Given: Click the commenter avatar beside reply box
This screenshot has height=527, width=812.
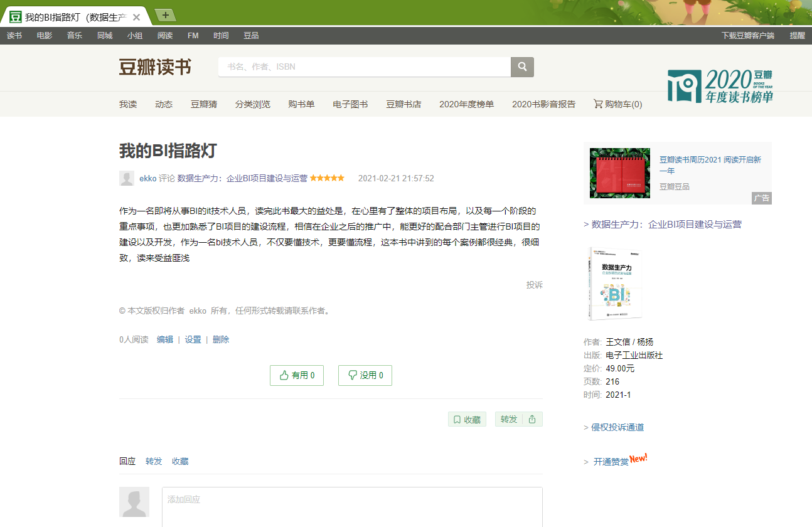Looking at the screenshot, I should (134, 502).
